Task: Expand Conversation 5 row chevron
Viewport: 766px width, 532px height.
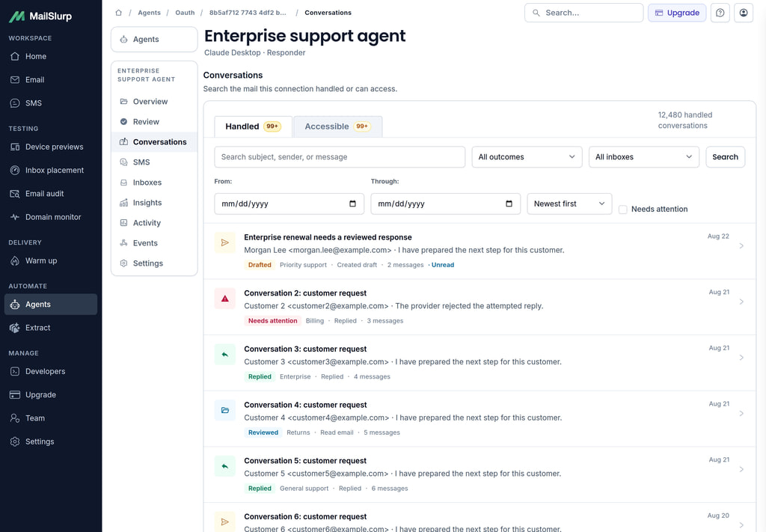Action: (741, 469)
